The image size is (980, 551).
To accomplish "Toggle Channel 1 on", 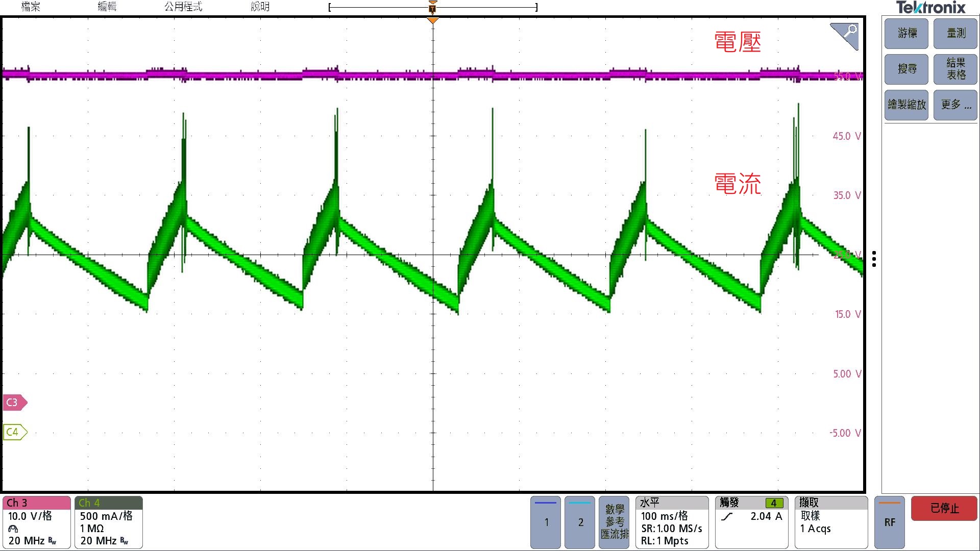I will (x=546, y=521).
